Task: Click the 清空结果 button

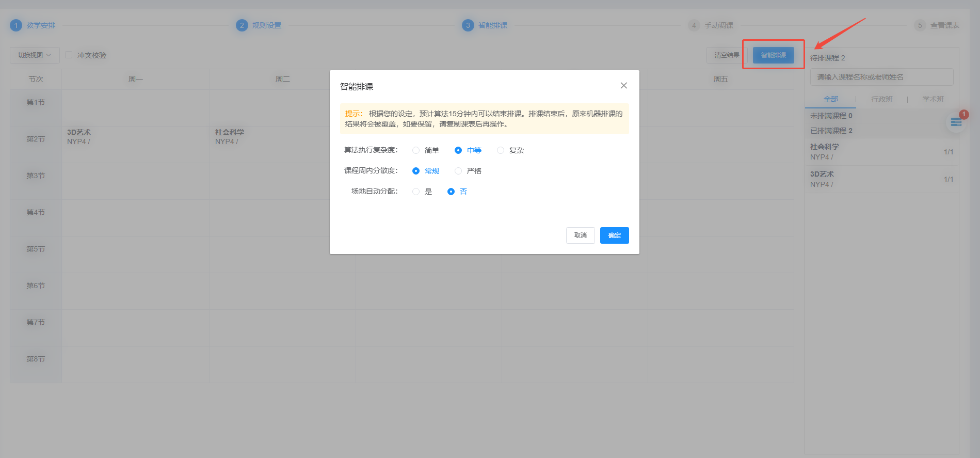Action: [x=727, y=55]
